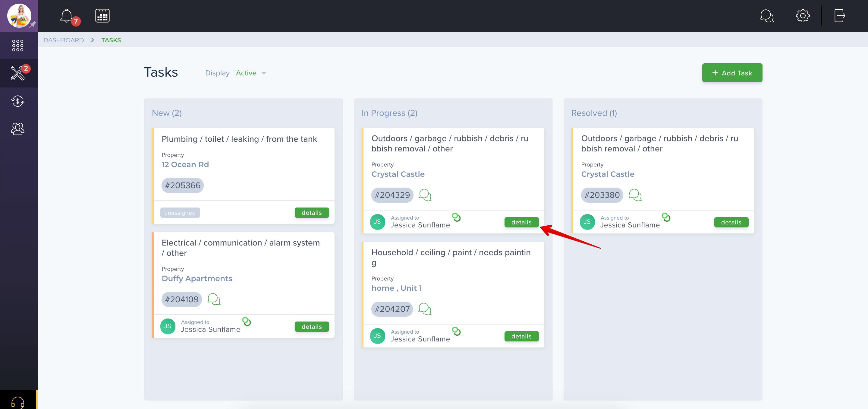Click JS avatar on the Electrical task
The image size is (868, 409).
tap(168, 326)
